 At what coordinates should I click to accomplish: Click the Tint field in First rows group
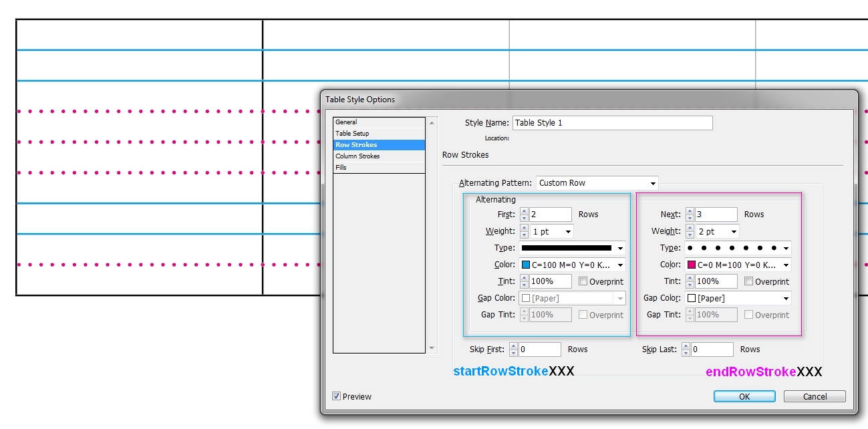pyautogui.click(x=551, y=281)
